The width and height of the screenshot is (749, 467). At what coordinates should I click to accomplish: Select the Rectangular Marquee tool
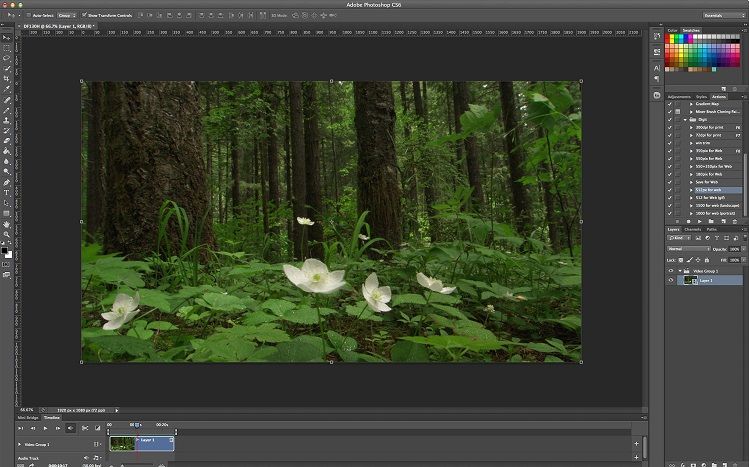point(7,48)
